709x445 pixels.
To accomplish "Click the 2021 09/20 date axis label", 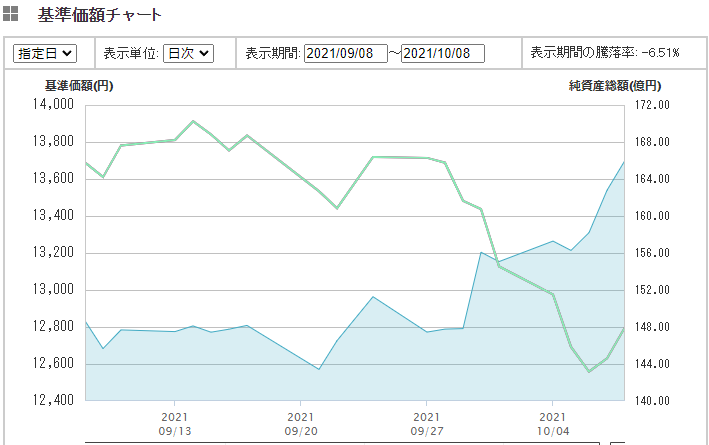I will 301,424.
